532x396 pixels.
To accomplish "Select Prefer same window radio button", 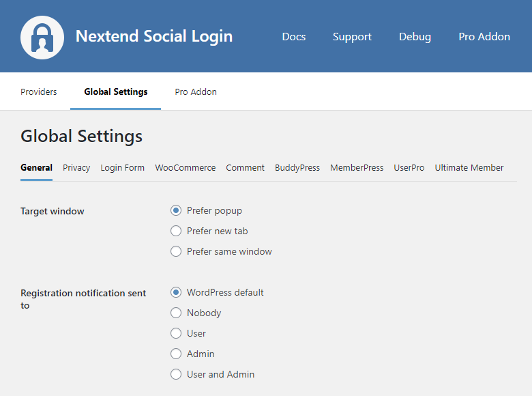I will point(176,251).
